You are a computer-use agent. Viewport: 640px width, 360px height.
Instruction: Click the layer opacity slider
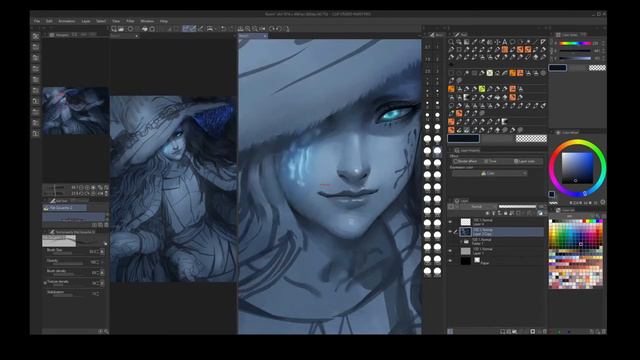[x=517, y=207]
